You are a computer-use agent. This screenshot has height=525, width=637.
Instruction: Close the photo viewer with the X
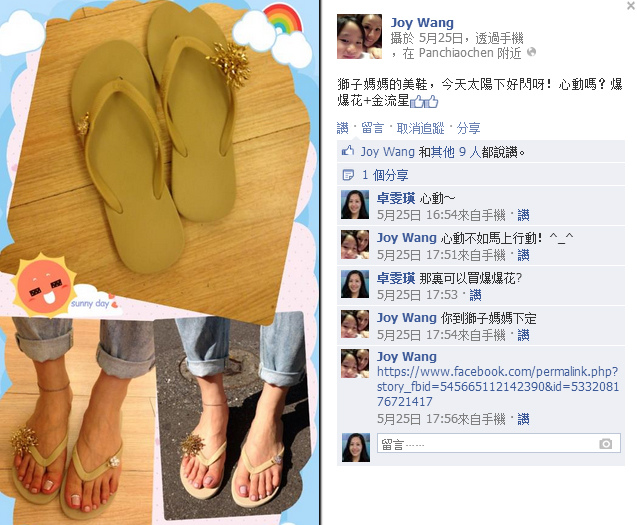[x=631, y=6]
